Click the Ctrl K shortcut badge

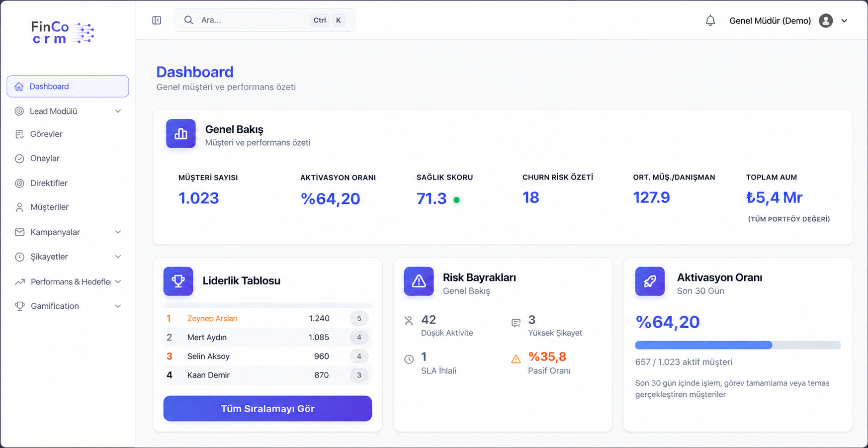coord(328,20)
